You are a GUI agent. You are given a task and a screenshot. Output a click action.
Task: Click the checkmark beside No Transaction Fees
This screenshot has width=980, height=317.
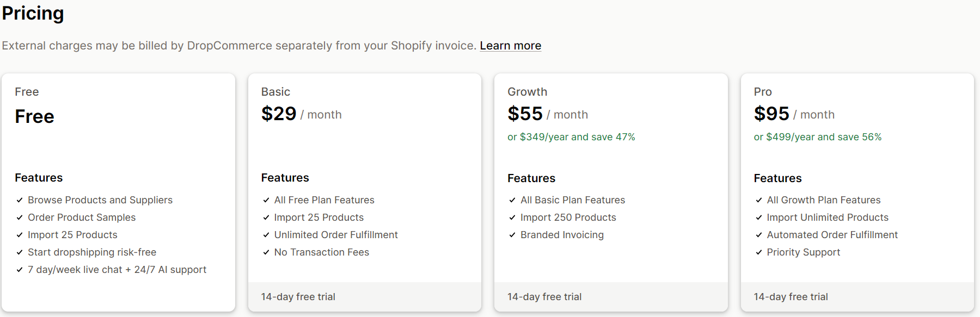point(266,252)
